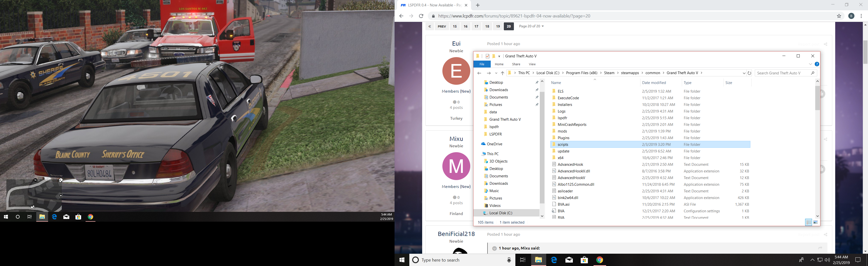Toggle the Properties checkmark in quick access toolbar
The image size is (868, 266).
(x=487, y=56)
